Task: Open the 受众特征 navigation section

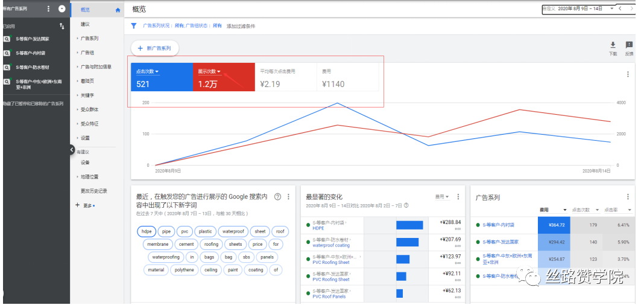Action: 89,123
